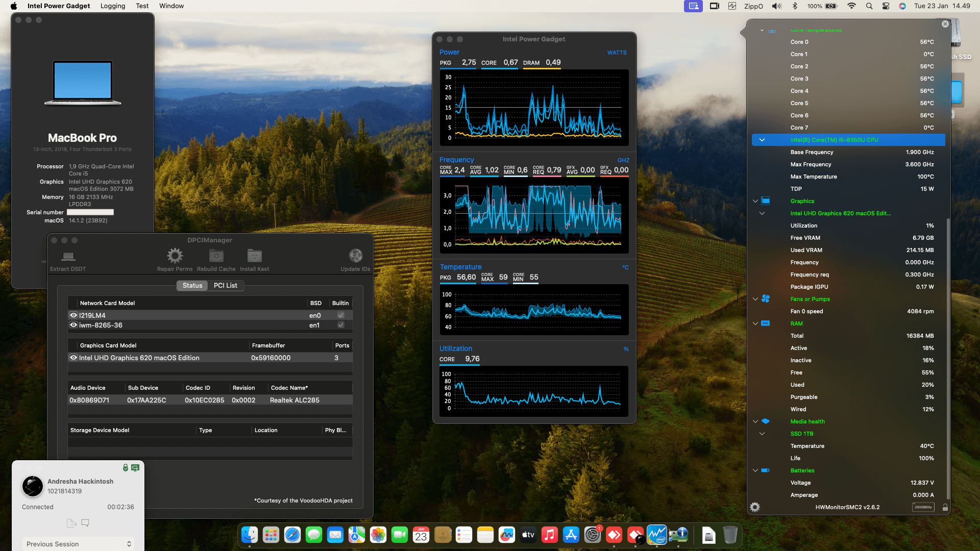This screenshot has height=551, width=980.
Task: Open the Previous Session dropdown
Action: coord(78,544)
